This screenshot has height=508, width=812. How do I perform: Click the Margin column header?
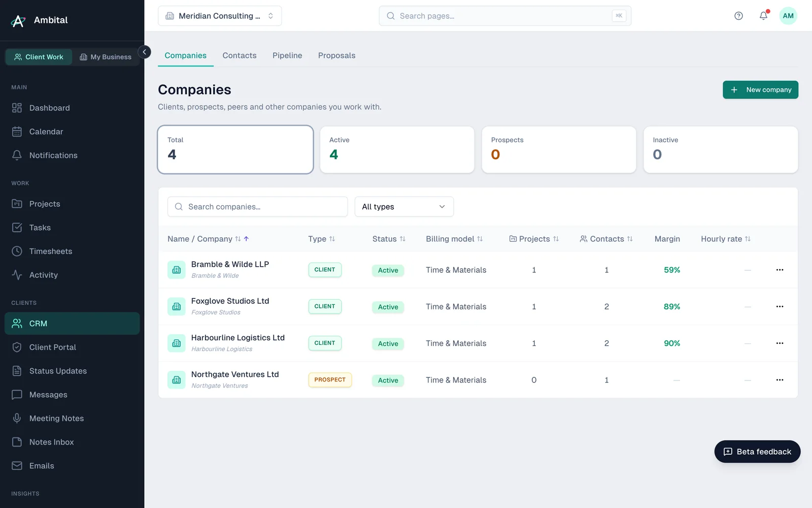click(x=667, y=239)
